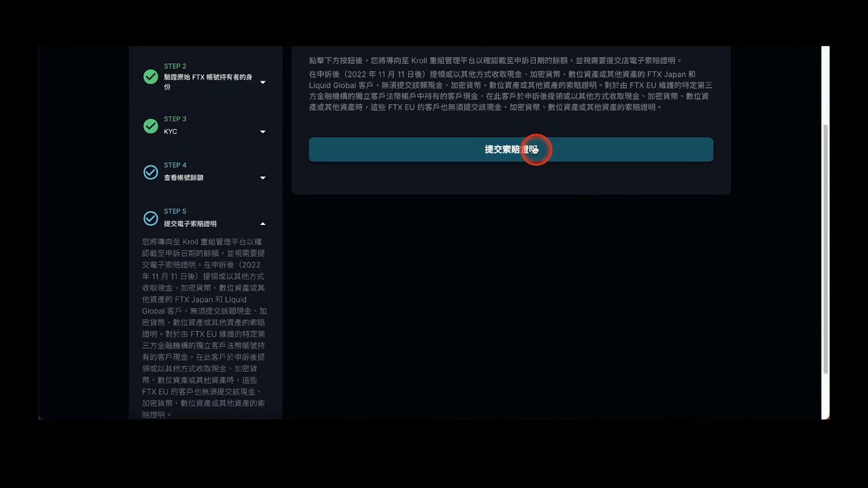Click the main panel paragraph starting 點擊下方按鈕後

[x=495, y=61]
